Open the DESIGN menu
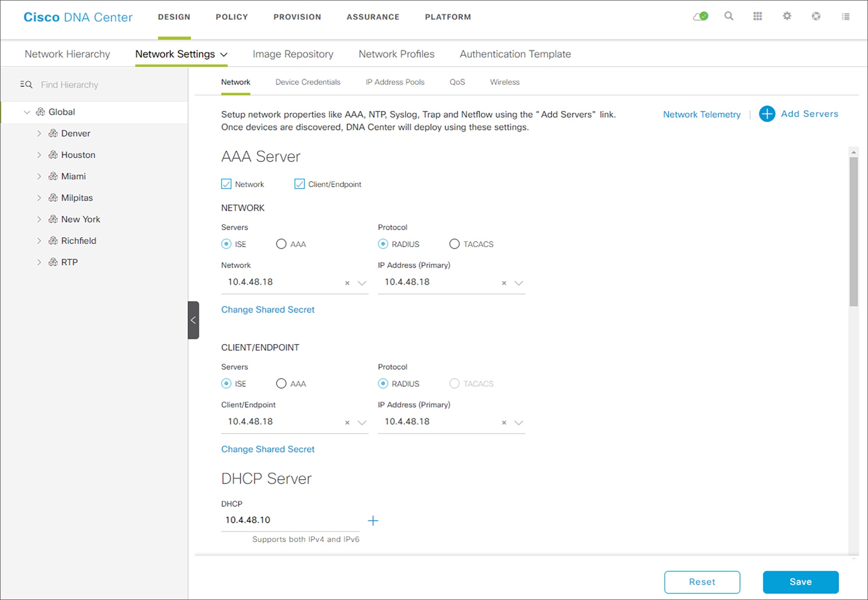Image resolution: width=868 pixels, height=600 pixels. (x=174, y=17)
